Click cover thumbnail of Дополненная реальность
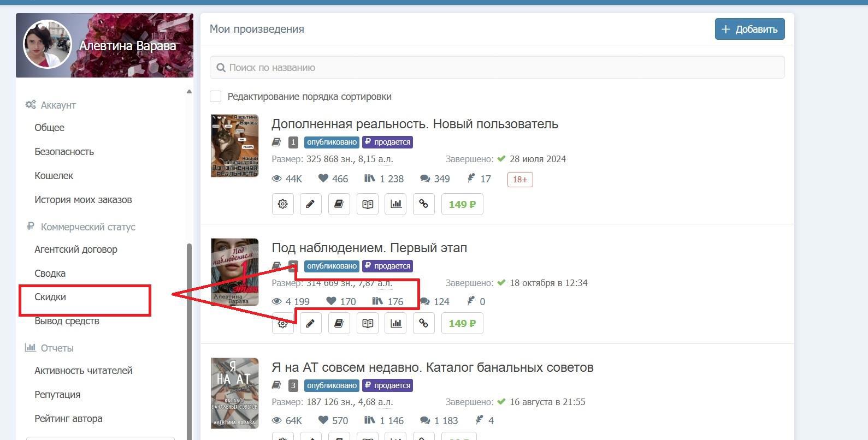 click(x=235, y=146)
